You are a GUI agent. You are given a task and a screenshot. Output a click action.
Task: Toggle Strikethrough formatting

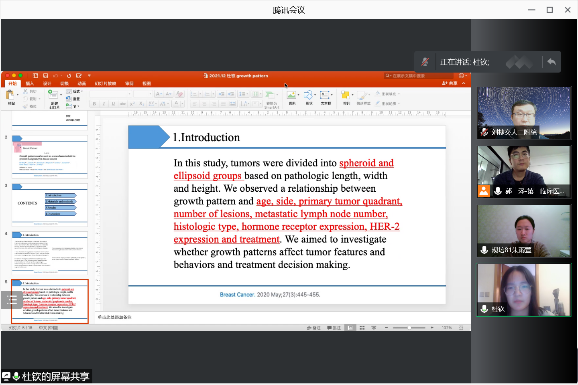pos(123,104)
